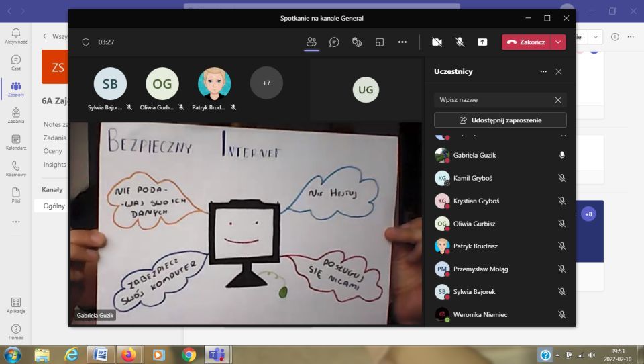Toggle the participants panel icon

click(x=311, y=42)
